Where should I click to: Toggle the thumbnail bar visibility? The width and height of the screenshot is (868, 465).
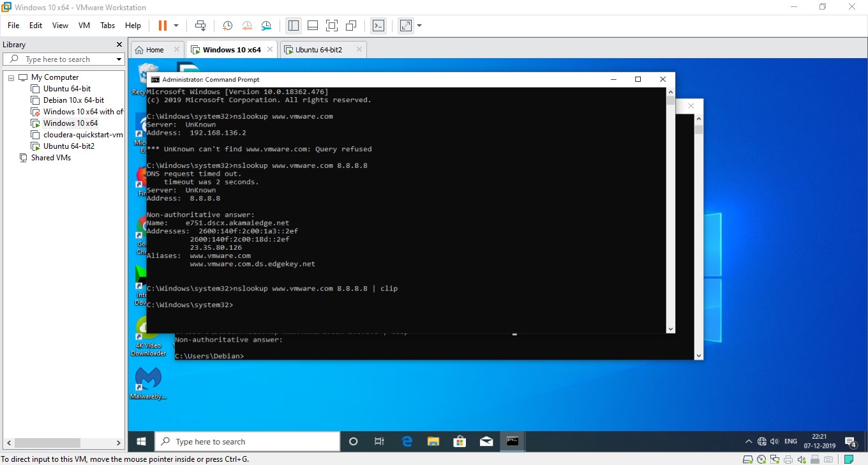click(311, 26)
